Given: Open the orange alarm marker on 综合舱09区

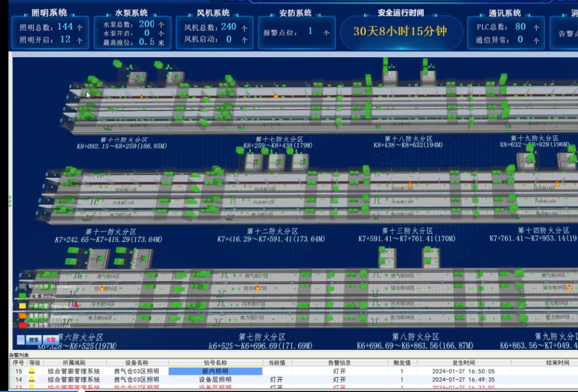Looking at the screenshot, I should 569,287.
